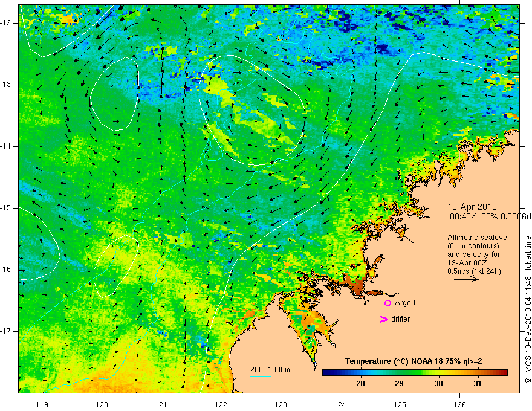532x411 pixels.
Task: Click the 28 temperature scale label
Action: click(x=360, y=384)
